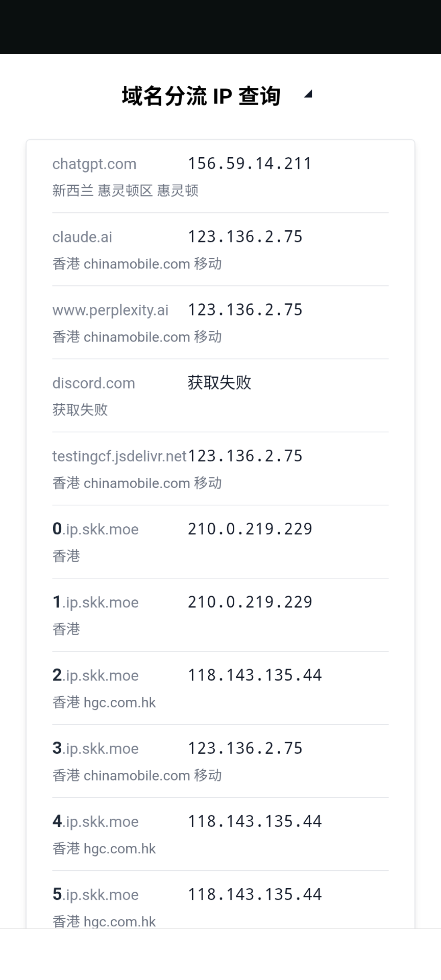
Task: Click IP address 156.59.14.211
Action: point(250,164)
